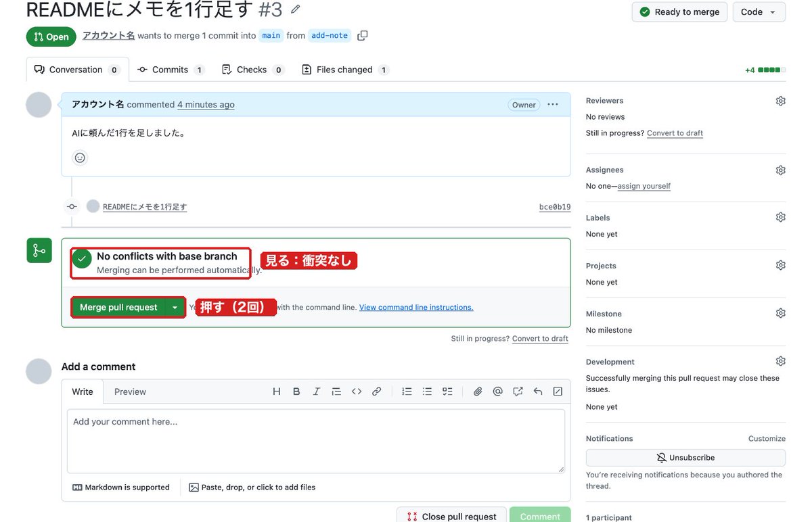812x522 pixels.
Task: Click the diff stat +4 indicator
Action: (x=765, y=70)
